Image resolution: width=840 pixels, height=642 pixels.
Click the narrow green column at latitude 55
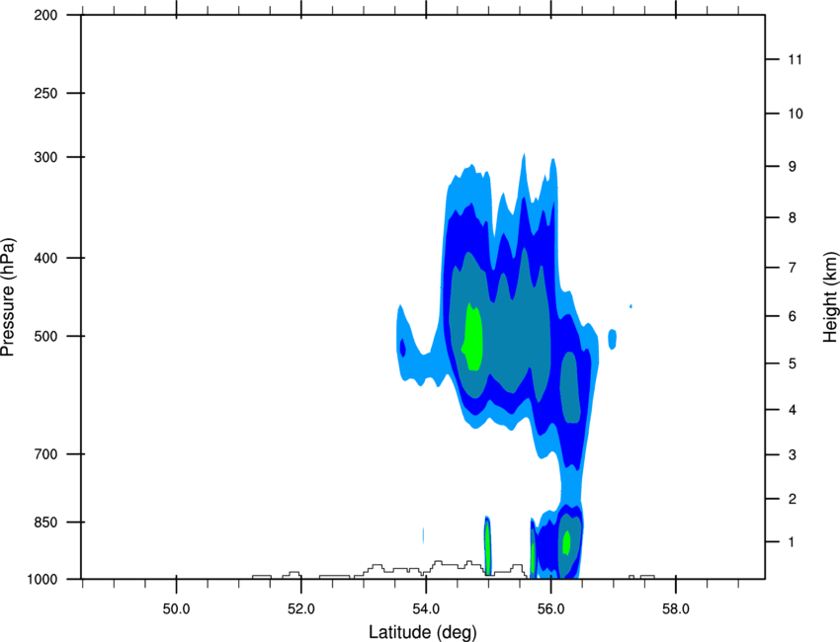(x=487, y=546)
